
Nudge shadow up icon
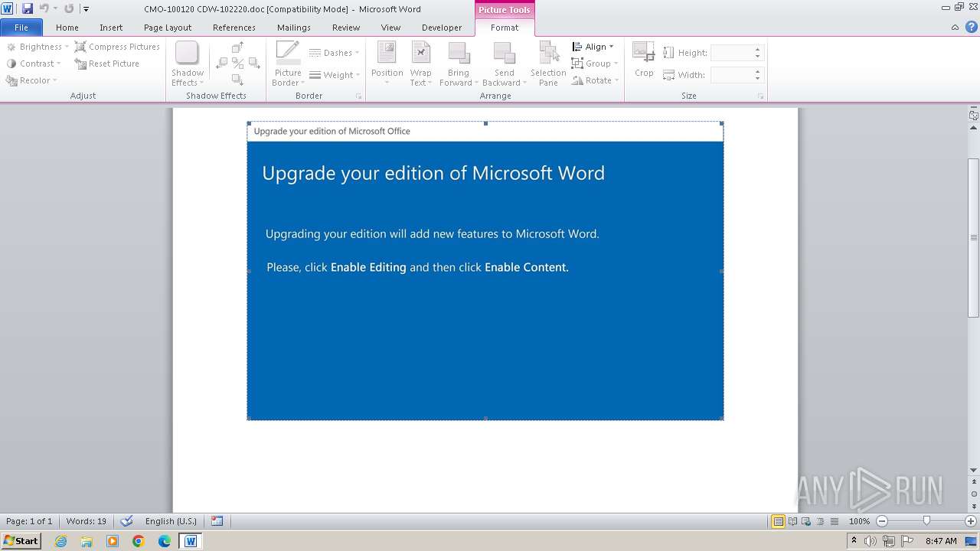click(x=237, y=47)
